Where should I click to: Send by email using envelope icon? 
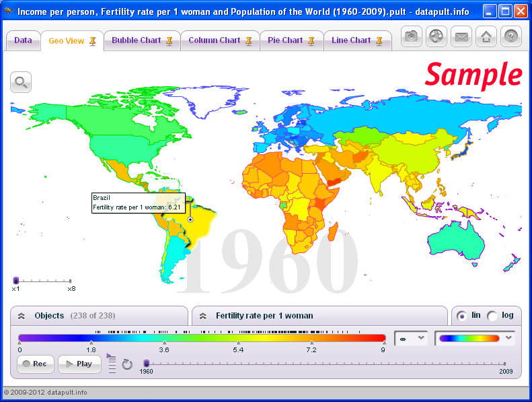[461, 36]
